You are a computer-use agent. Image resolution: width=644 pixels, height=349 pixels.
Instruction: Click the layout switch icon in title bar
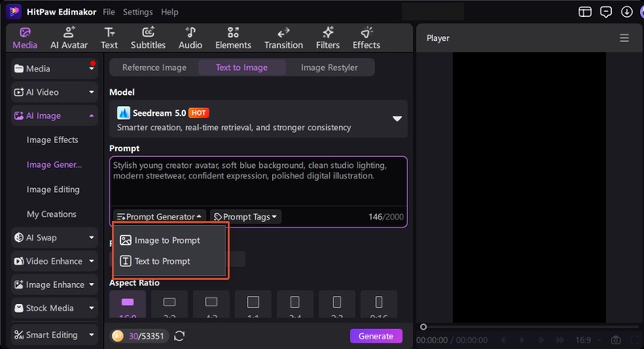(x=585, y=12)
